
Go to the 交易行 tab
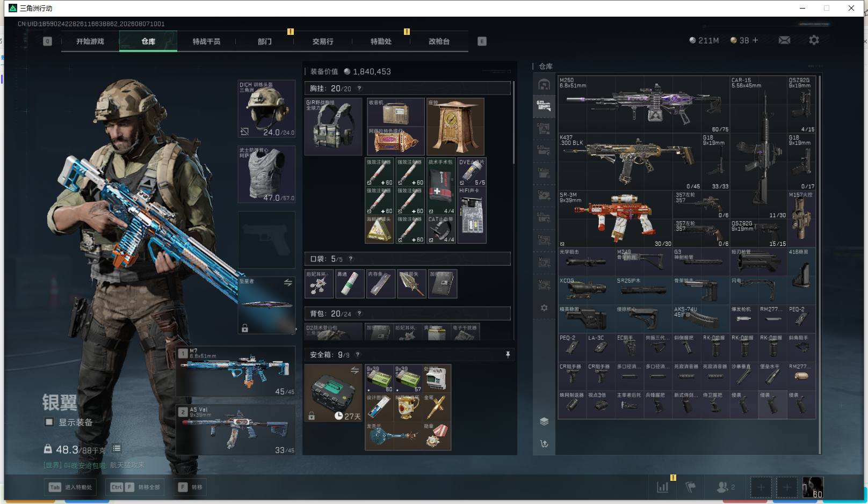pos(322,41)
